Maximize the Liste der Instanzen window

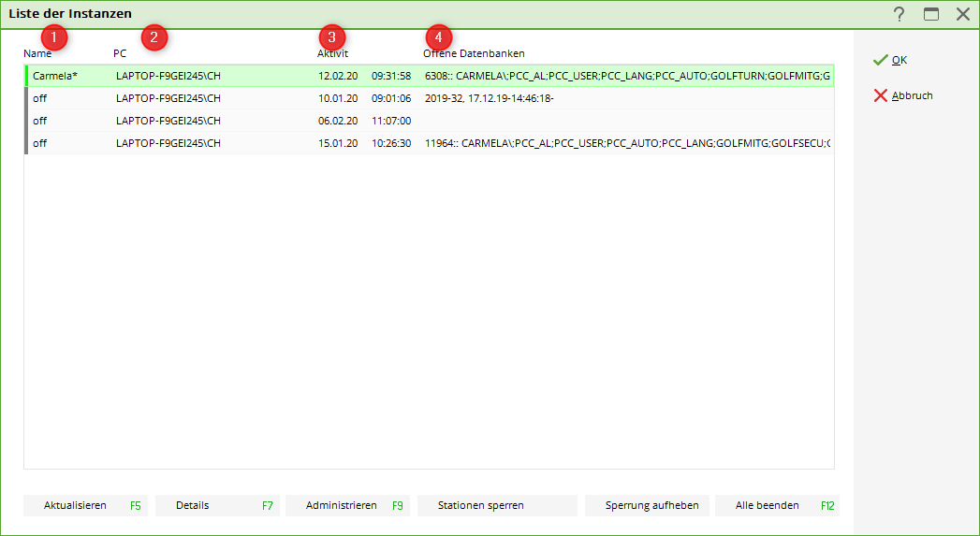tap(931, 14)
